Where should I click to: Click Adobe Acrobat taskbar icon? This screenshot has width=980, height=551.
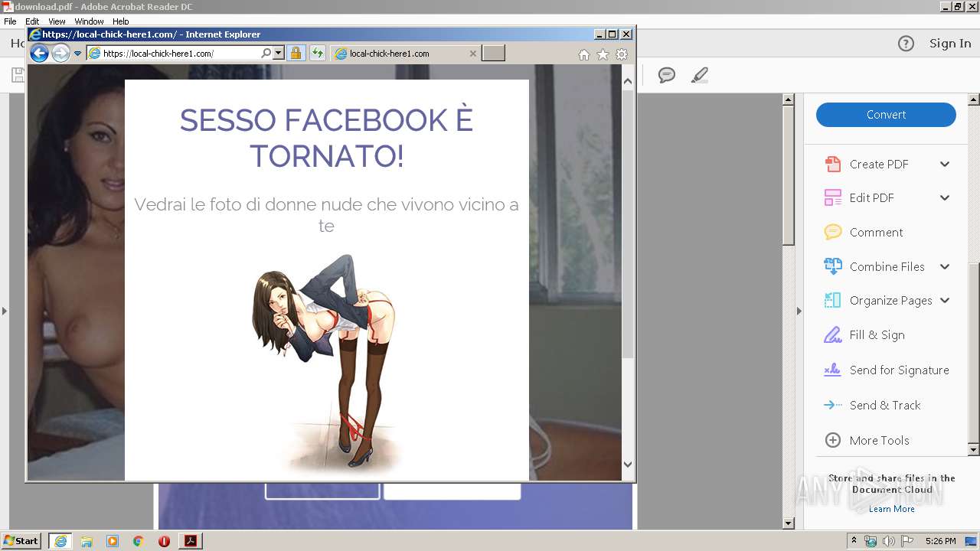tap(191, 541)
